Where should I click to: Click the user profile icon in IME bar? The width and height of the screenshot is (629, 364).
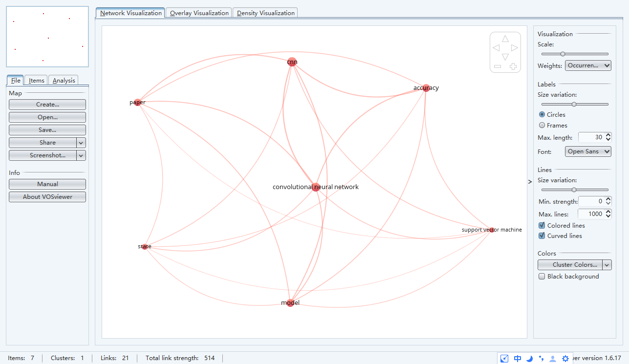click(x=553, y=359)
